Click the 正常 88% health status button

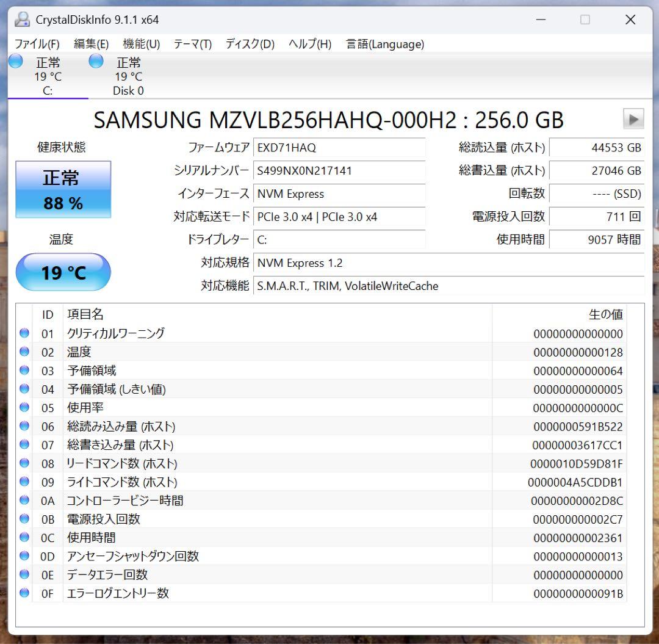(x=63, y=189)
